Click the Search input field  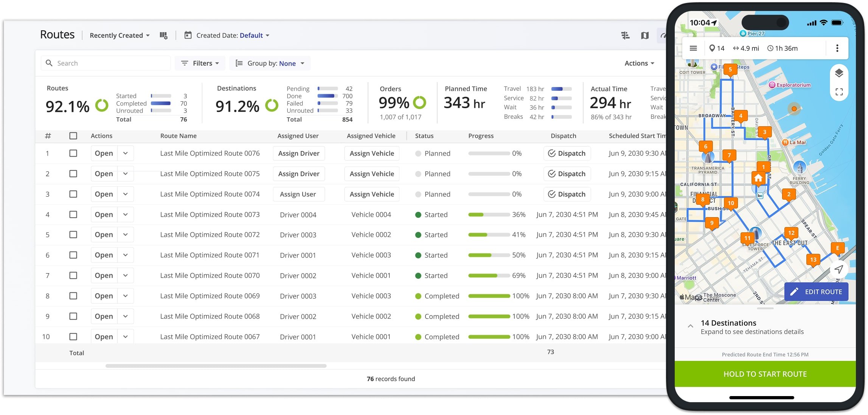110,63
